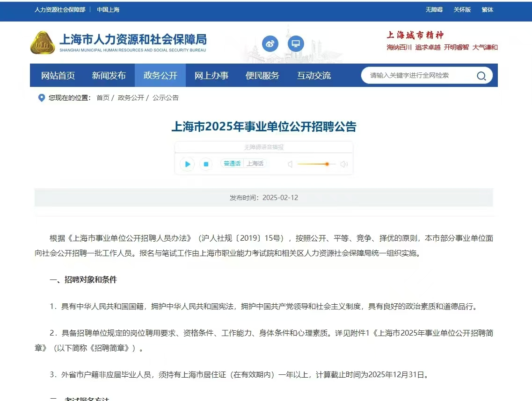This screenshot has height=401, width=532.
Task: Select the 政务公开 nav item
Action: click(x=160, y=75)
